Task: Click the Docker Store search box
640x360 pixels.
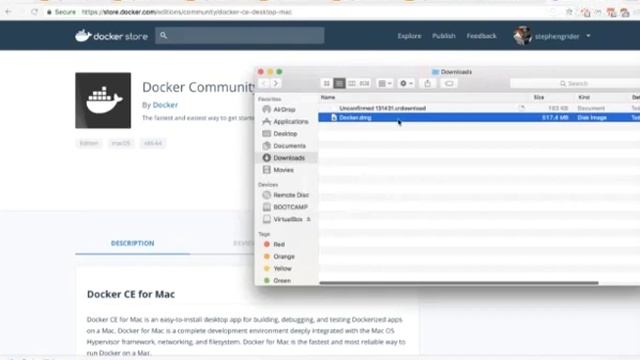Action: (240, 36)
